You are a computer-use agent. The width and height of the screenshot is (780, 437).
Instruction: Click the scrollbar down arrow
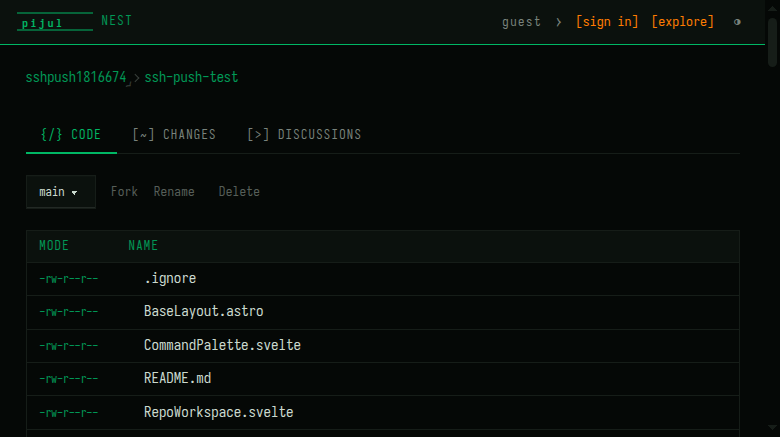(x=772, y=428)
